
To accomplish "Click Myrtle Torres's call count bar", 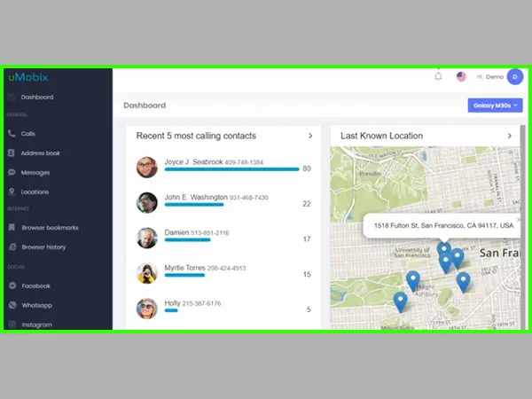I will [184, 275].
